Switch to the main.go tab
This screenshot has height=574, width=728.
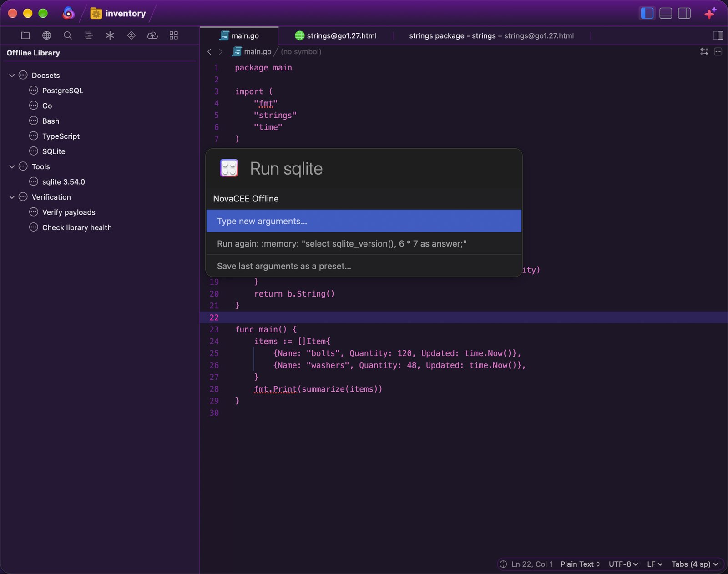click(239, 35)
